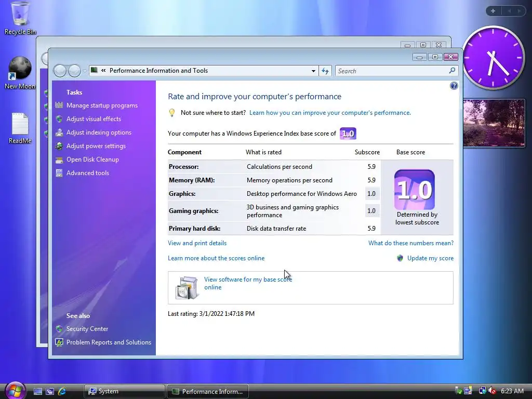
Task: Switch to Performance Inform... taskbar button
Action: [208, 391]
